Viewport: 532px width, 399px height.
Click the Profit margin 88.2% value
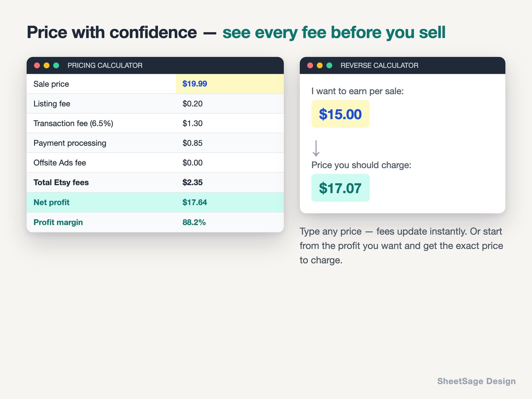[x=194, y=222]
